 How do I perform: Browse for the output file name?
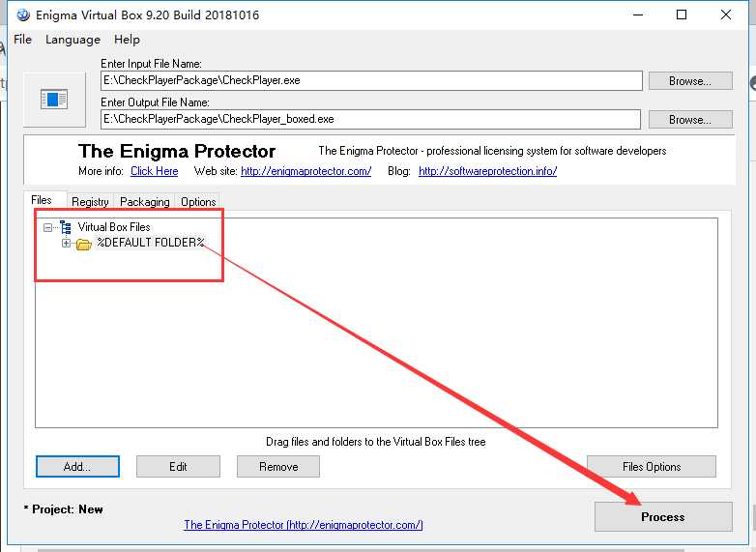pos(690,120)
